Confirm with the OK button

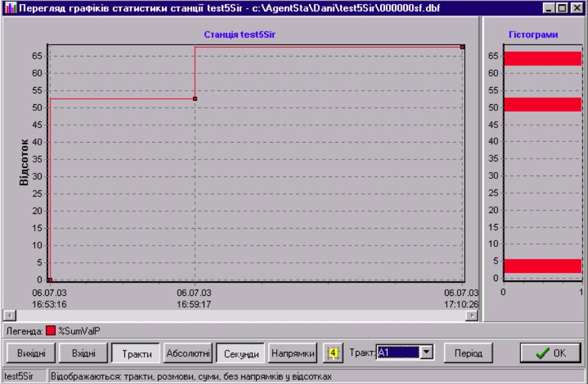pos(550,353)
